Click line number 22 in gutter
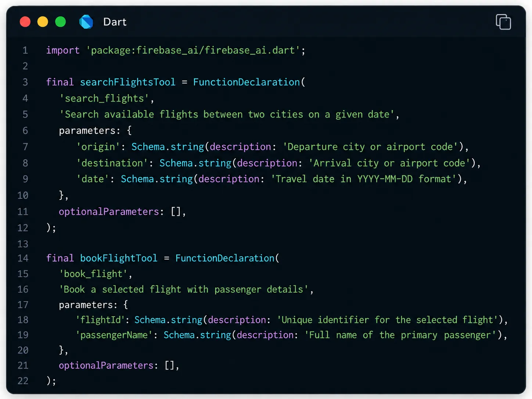This screenshot has height=399, width=532. pyautogui.click(x=23, y=381)
